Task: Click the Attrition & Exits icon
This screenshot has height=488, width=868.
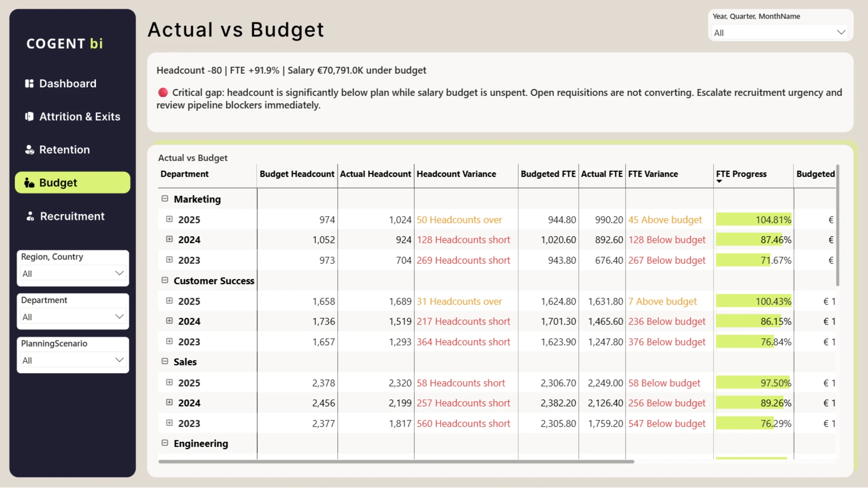Action: 29,117
